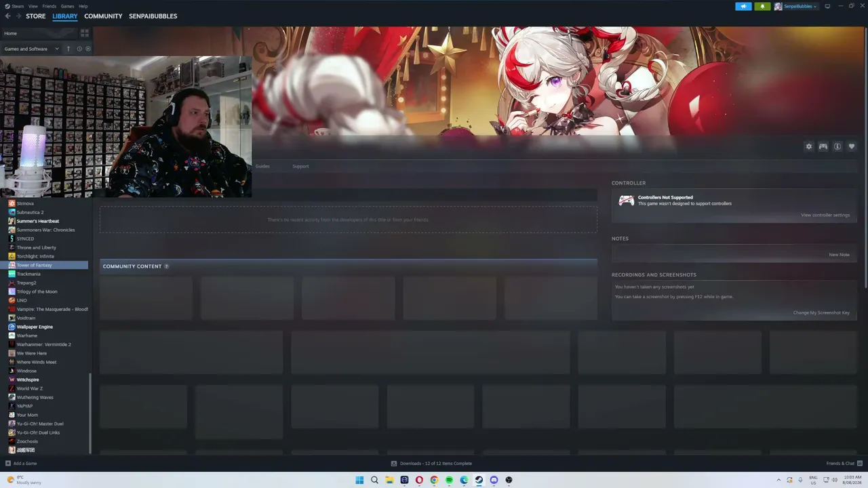Image resolution: width=868 pixels, height=488 pixels.
Task: Click Add a Game label
Action: click(25, 464)
